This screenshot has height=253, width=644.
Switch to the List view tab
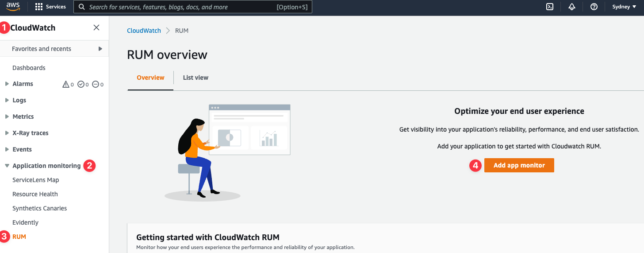point(195,78)
